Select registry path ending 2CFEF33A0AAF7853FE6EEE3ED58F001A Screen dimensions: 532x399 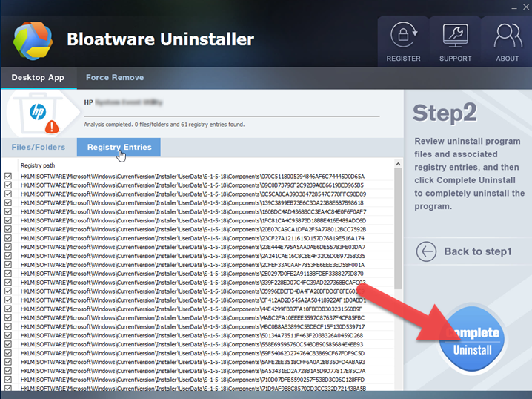tap(193, 265)
